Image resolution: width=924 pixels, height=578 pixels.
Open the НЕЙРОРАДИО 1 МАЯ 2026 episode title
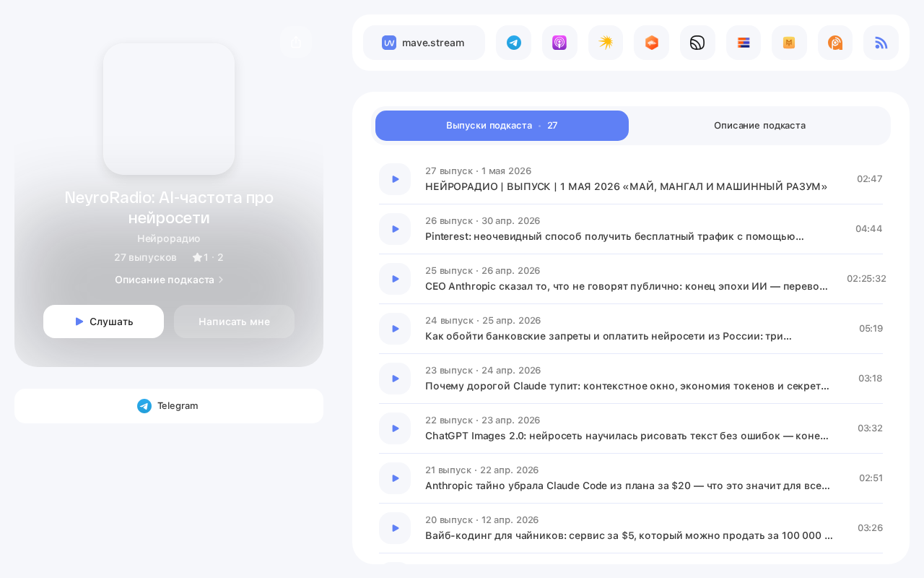pos(626,186)
